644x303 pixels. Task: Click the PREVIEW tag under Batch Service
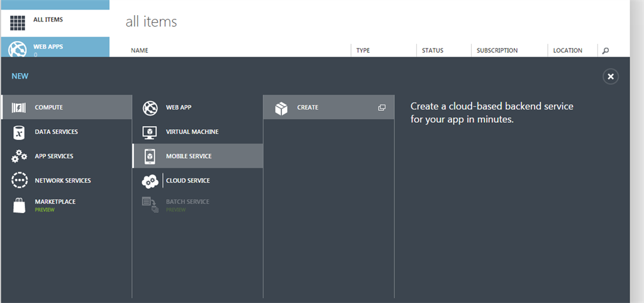176,210
